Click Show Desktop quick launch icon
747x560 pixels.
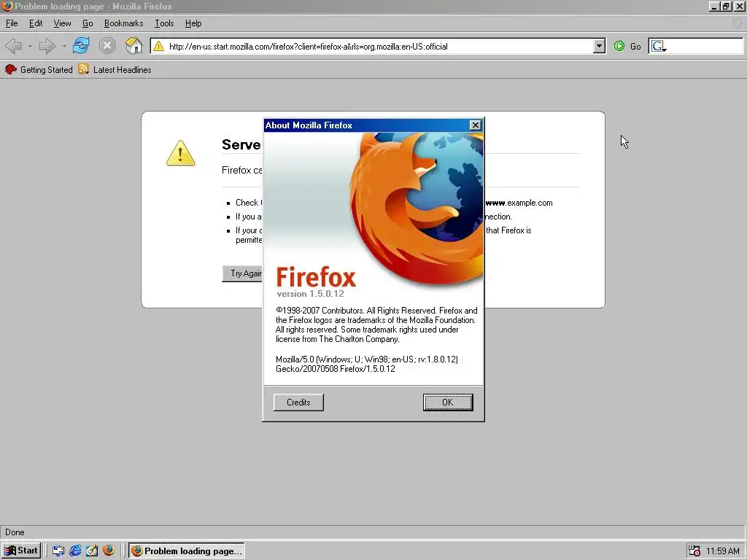pyautogui.click(x=58, y=551)
